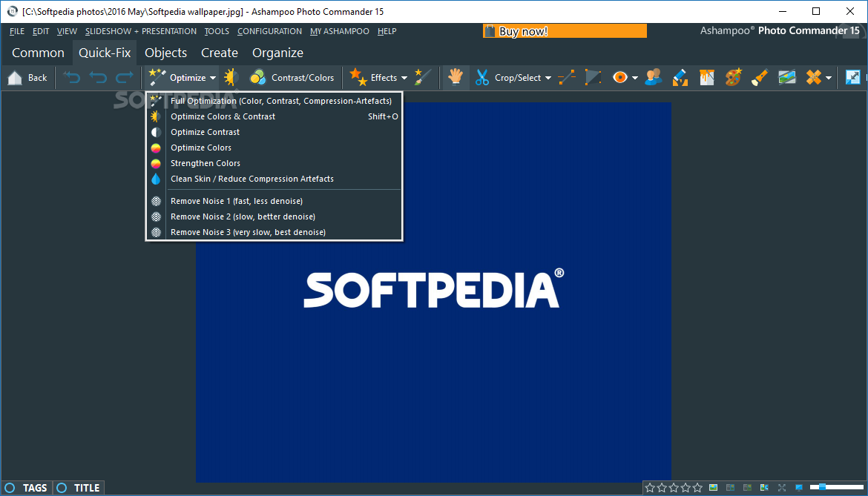This screenshot has width=868, height=496.
Task: Click the orange bandage repair icon
Action: (x=813, y=77)
